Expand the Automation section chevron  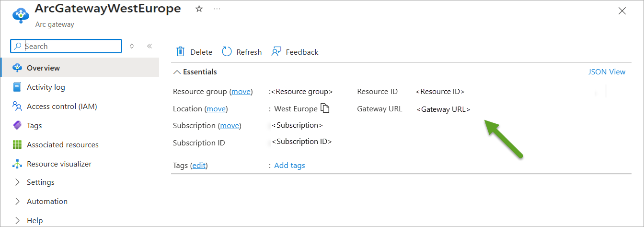point(18,201)
